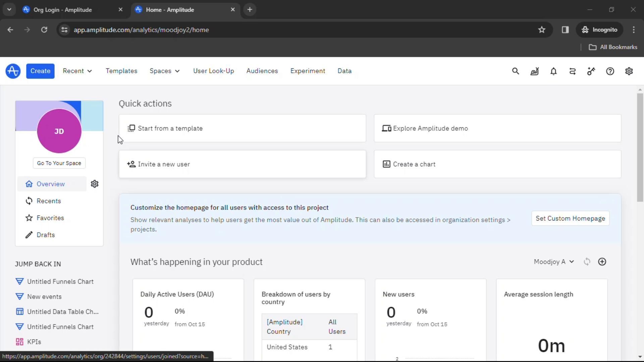Screen dimensions: 644x362
Task: Expand the Spaces dropdown menu
Action: 164,71
